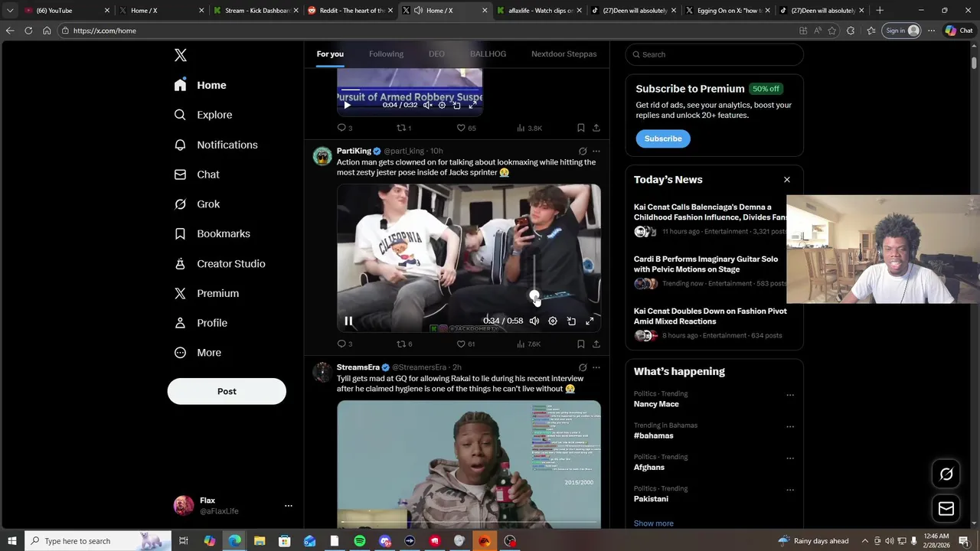Open Premium in the sidebar
This screenshot has width=980, height=551.
(206, 293)
